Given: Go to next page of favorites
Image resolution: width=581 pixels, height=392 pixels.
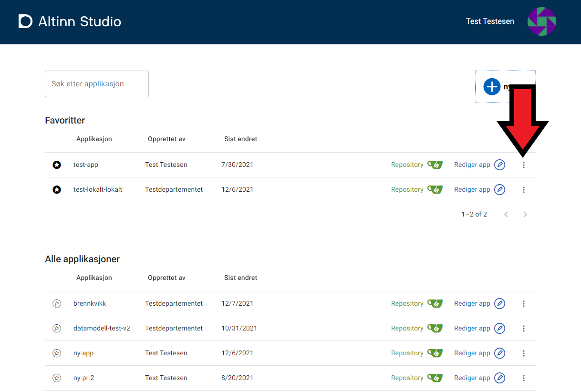Looking at the screenshot, I should [x=525, y=215].
